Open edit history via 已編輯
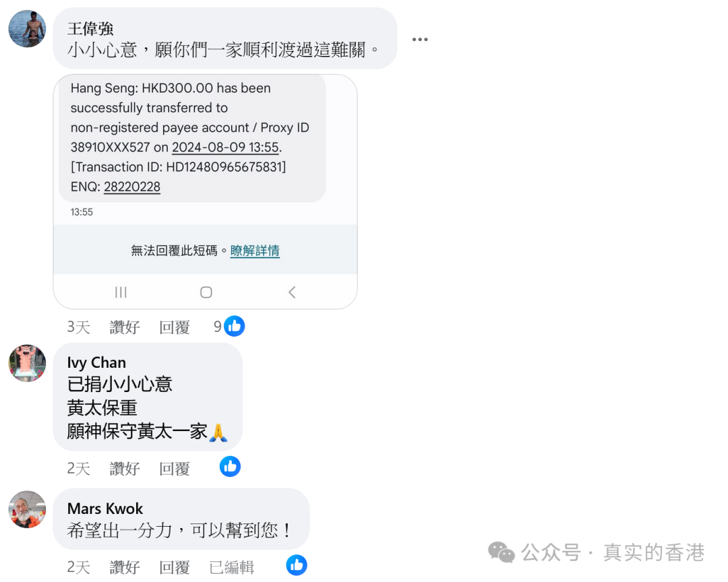The image size is (728, 582). [232, 567]
